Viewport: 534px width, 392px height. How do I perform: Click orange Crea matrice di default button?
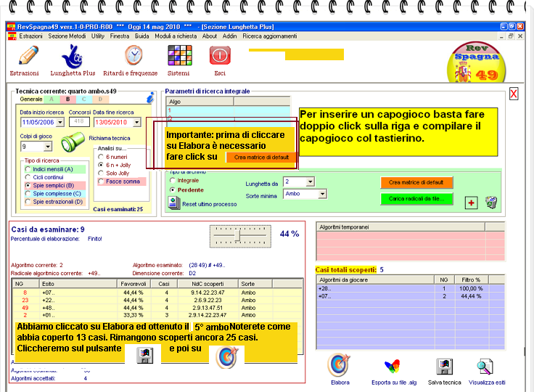[x=416, y=182]
